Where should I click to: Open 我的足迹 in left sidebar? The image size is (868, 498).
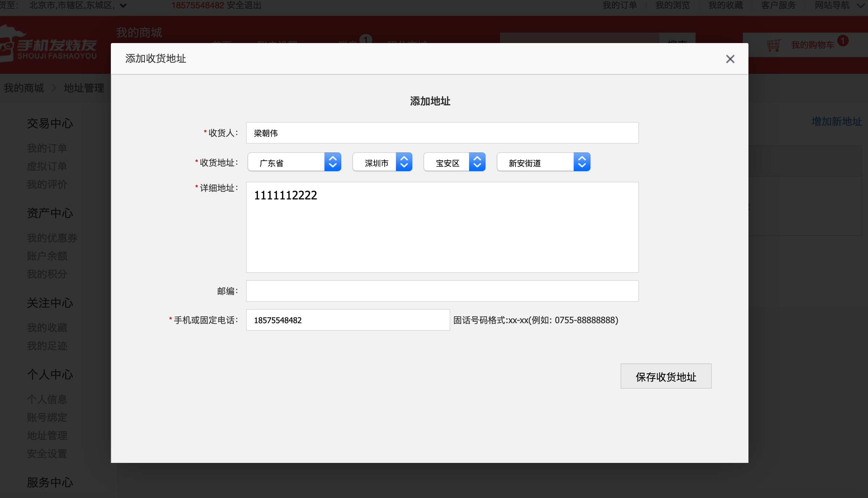47,346
